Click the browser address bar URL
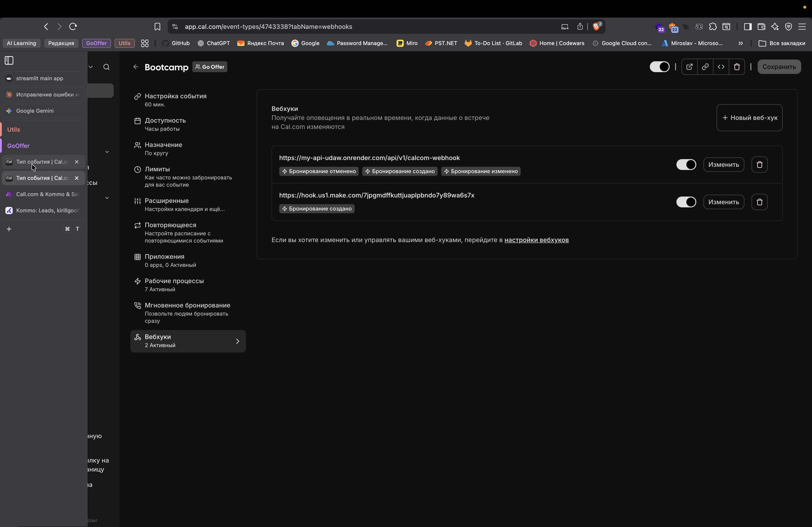Image resolution: width=812 pixels, height=527 pixels. (x=268, y=27)
